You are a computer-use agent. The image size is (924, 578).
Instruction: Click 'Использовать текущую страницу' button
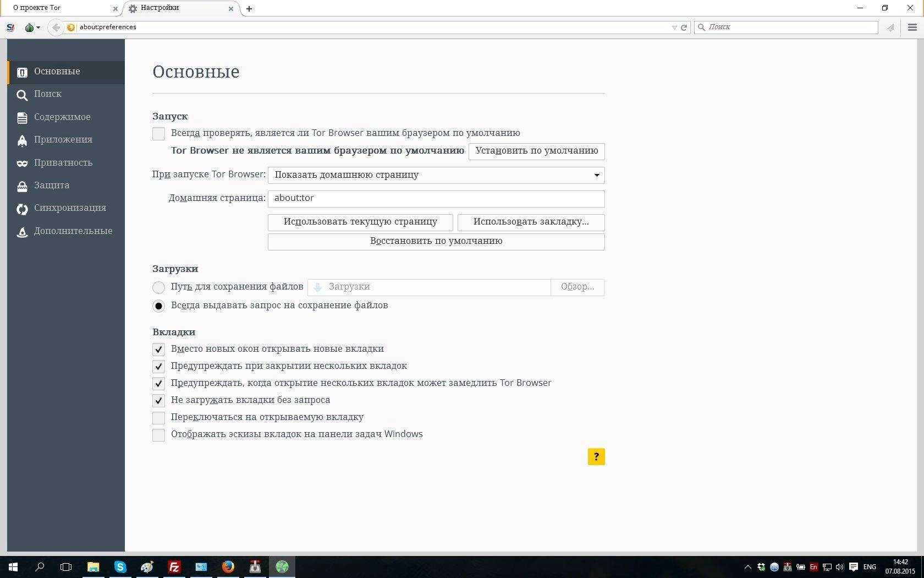click(x=360, y=222)
